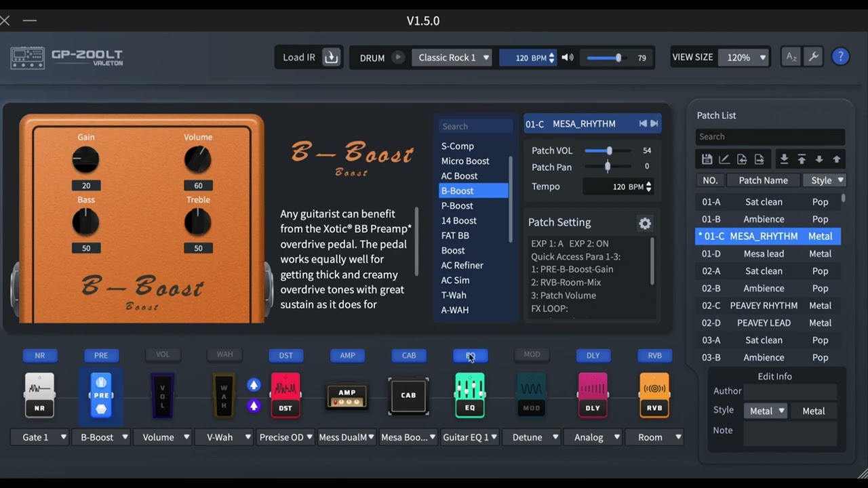
Task: Select the RVB pedal icon
Action: click(654, 394)
